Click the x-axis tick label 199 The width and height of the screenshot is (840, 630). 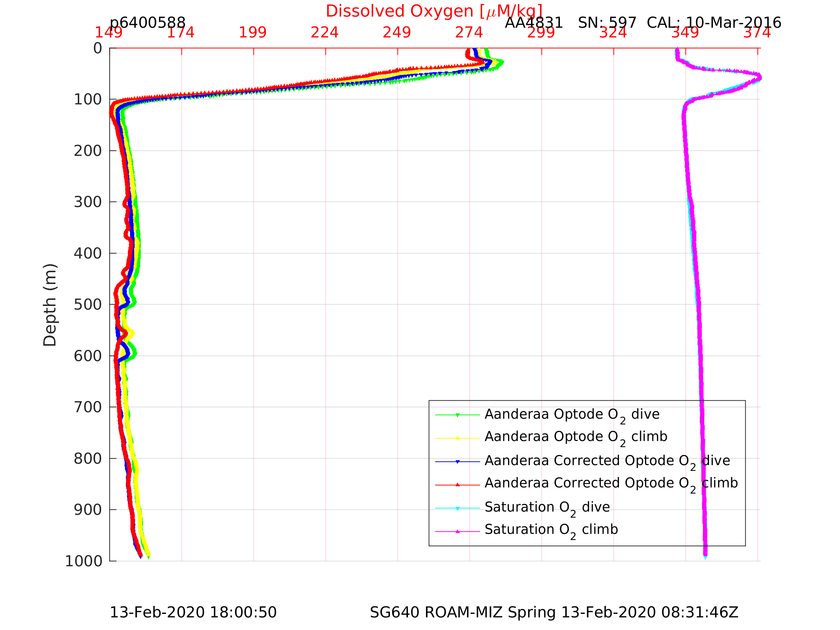(x=252, y=33)
